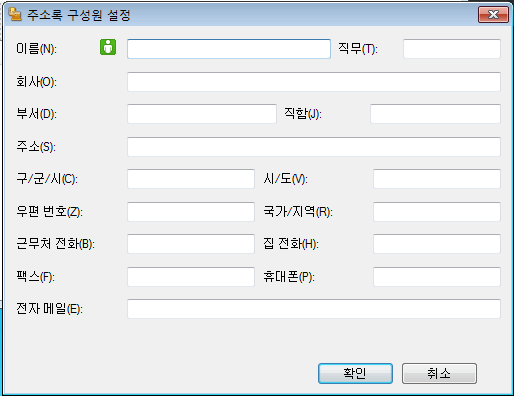Click the 전자 메일(E): label text
514x396 pixels.
tap(49, 309)
